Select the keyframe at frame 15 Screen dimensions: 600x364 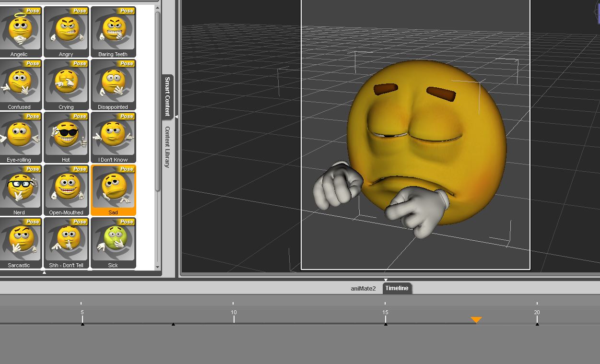tap(386, 324)
